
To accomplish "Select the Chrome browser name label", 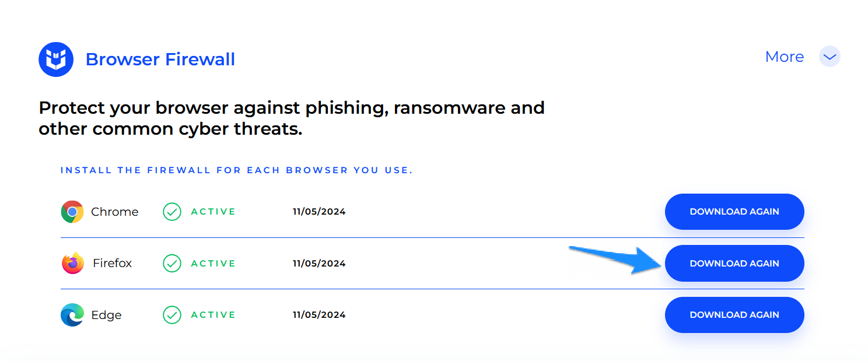I will 115,212.
